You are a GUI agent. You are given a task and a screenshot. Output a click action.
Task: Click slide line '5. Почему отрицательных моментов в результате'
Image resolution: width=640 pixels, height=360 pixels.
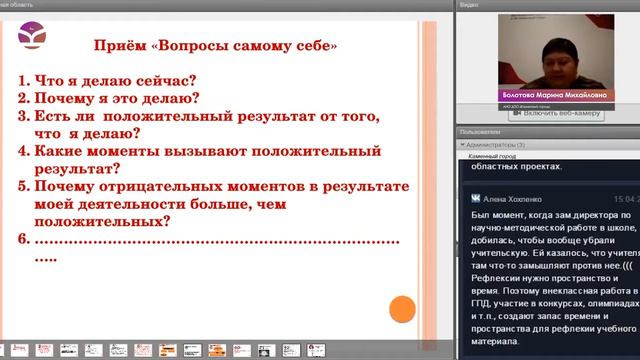(x=213, y=187)
